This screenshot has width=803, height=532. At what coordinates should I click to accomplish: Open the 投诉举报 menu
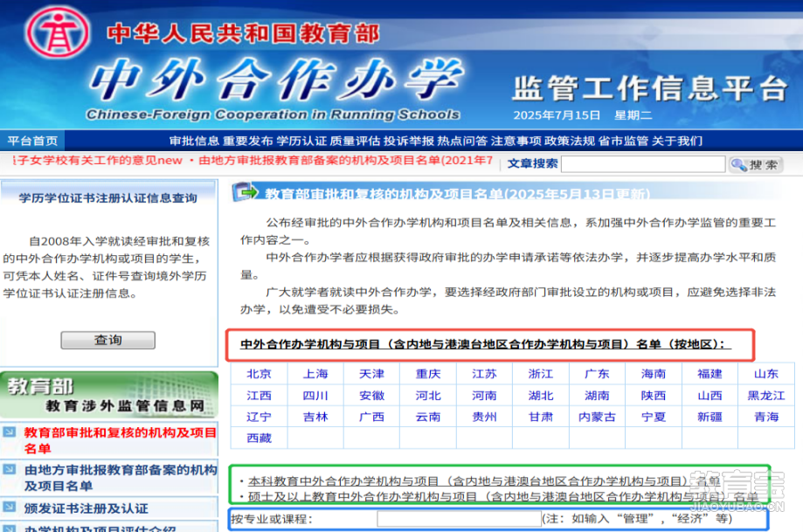click(x=409, y=141)
